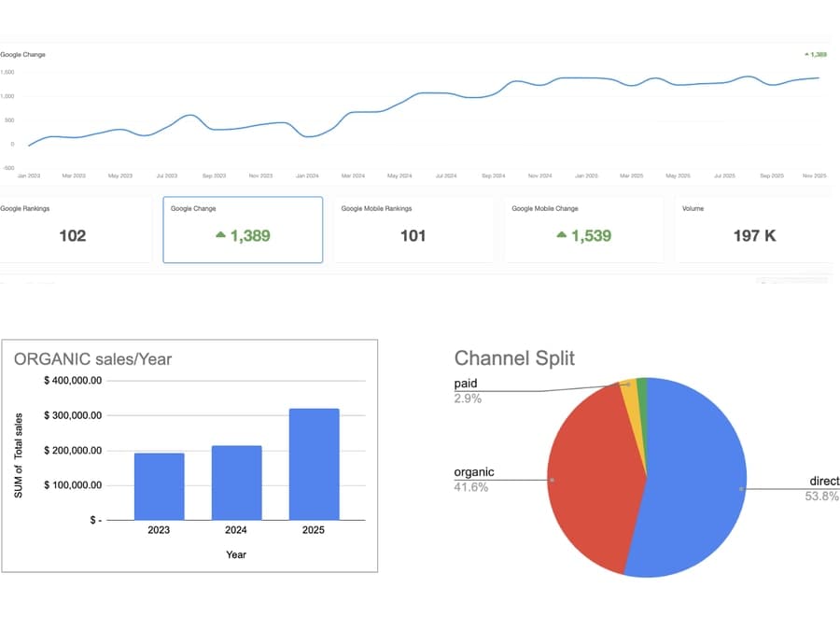
Task: Click the "SUM of Total sales" vertical axis title
Action: click(19, 455)
